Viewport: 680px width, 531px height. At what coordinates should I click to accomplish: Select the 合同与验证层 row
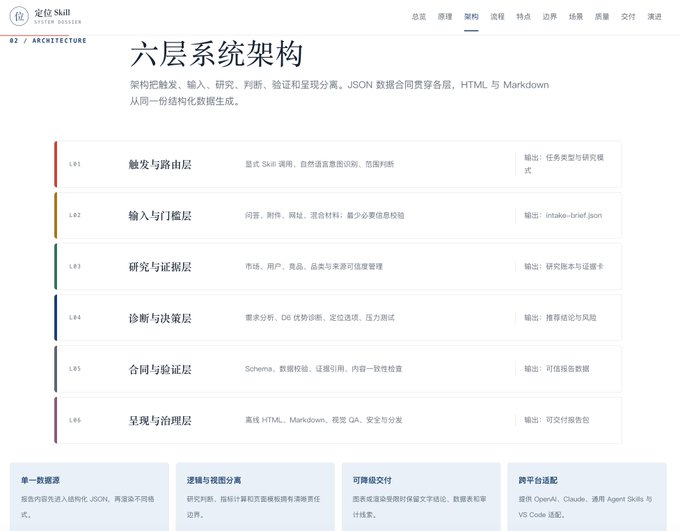pyautogui.click(x=338, y=369)
